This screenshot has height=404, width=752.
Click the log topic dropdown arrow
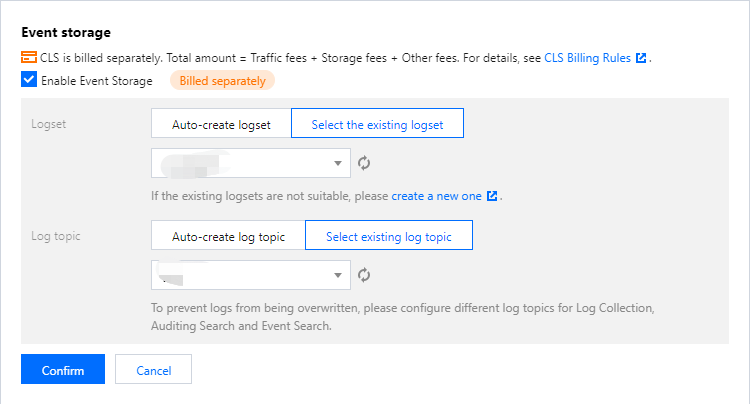pos(337,274)
